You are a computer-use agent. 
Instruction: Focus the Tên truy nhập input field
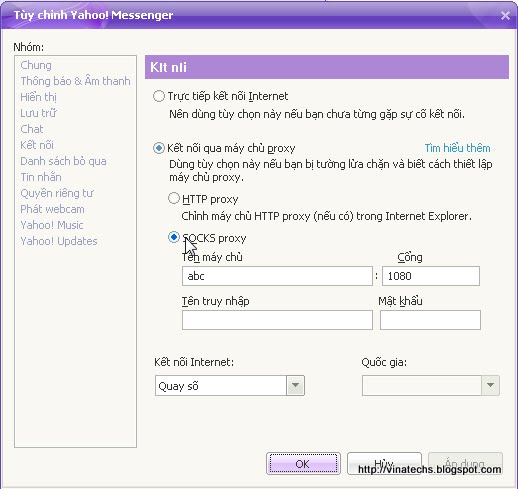coord(277,320)
